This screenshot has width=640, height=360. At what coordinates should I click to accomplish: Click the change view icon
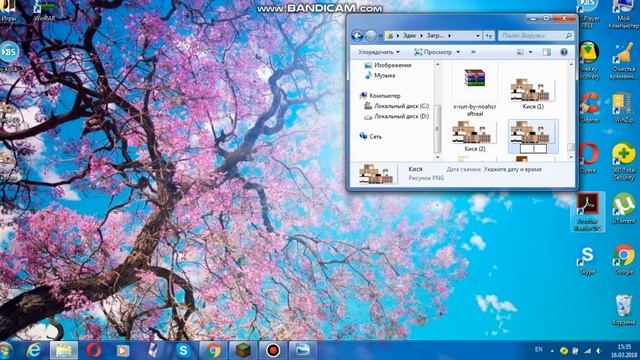(x=520, y=52)
